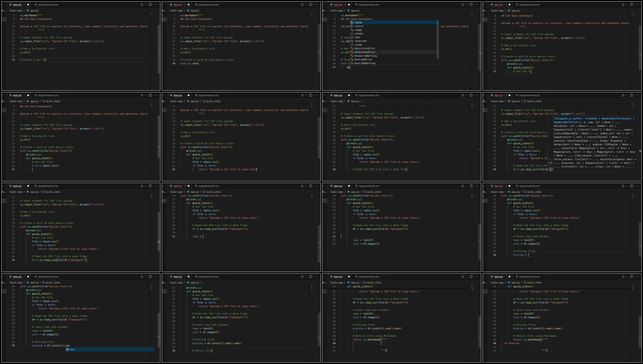The image size is (643, 364).
Task: Run Python file in panel ending '# Return stat'
Action: (x=302, y=277)
